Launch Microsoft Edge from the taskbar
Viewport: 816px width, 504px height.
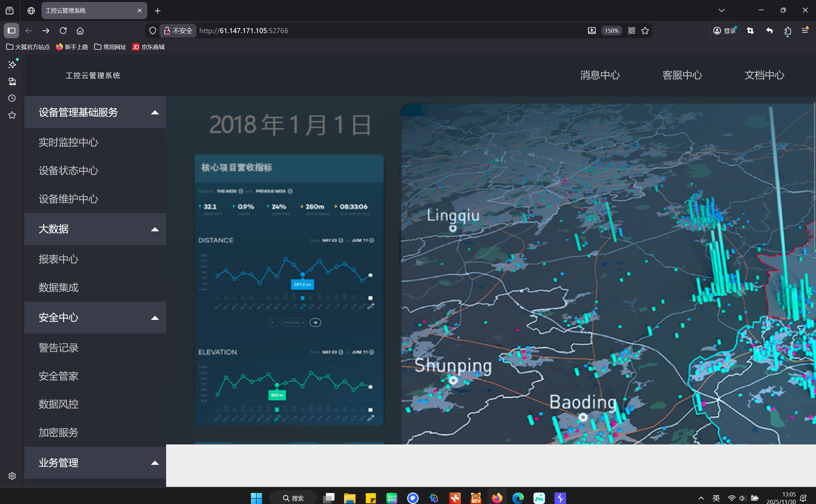click(x=518, y=498)
